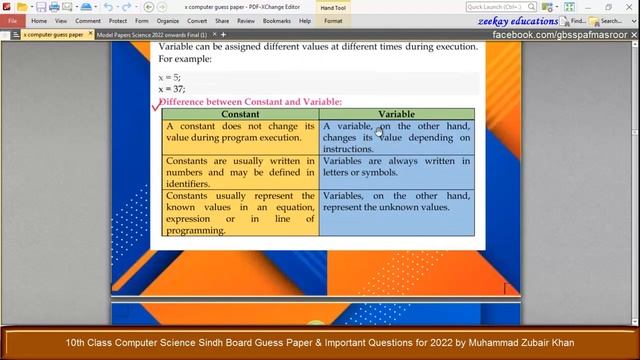The height and width of the screenshot is (360, 640).
Task: Toggle full screen mode icon
Action: click(570, 7)
